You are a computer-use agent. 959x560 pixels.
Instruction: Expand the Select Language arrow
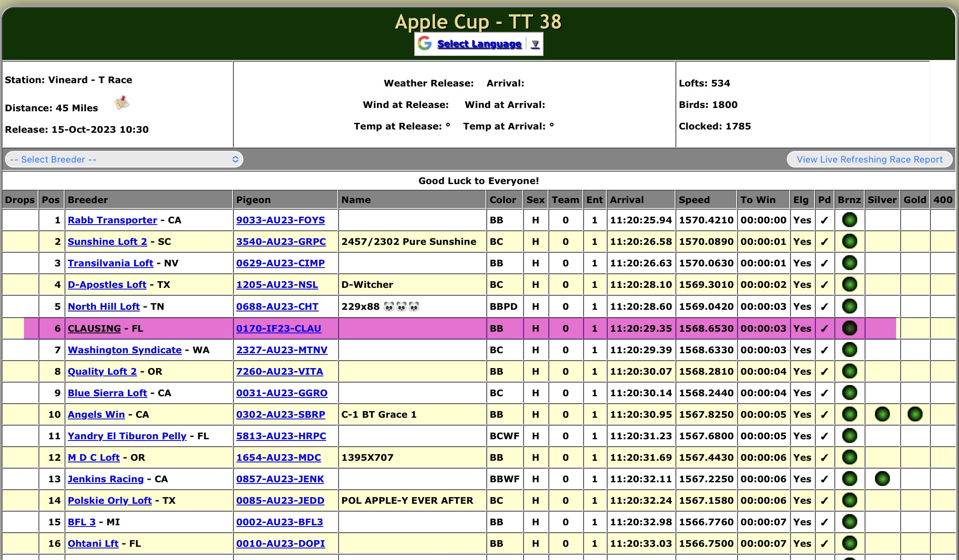[x=535, y=44]
